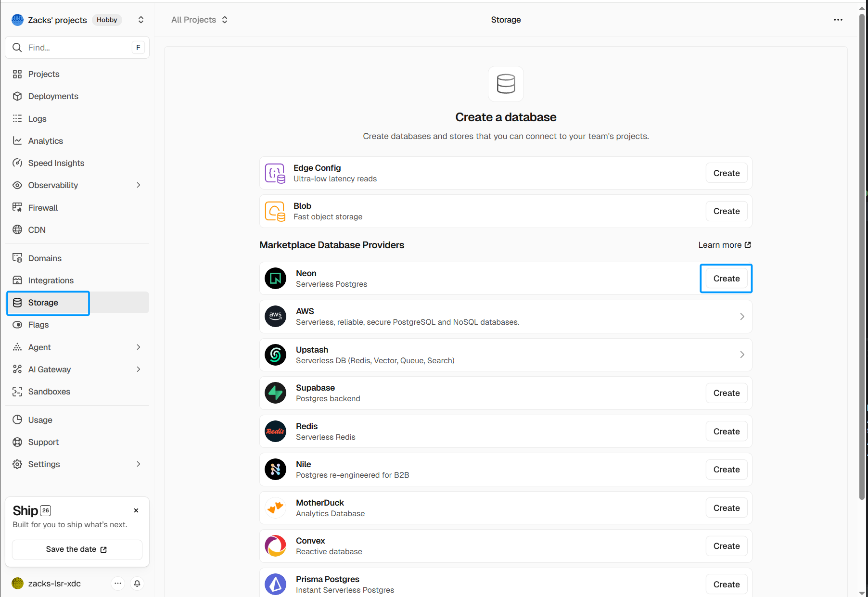Go to the Deployments page
This screenshot has width=868, height=597.
point(78,96)
